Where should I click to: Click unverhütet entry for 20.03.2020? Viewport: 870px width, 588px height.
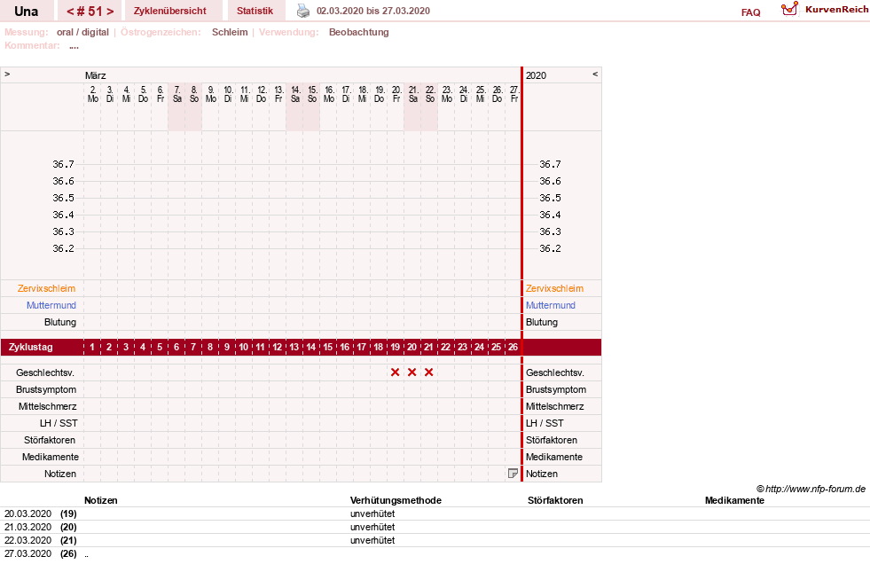(372, 514)
